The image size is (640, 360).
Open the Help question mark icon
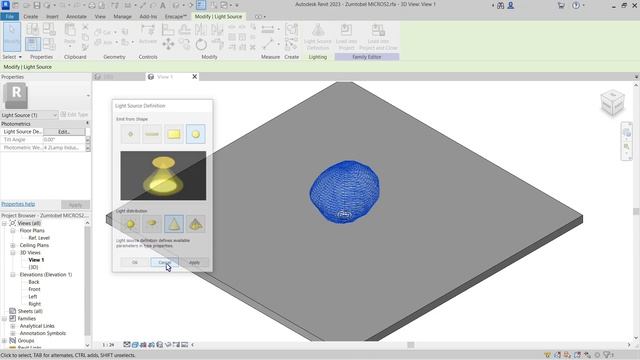coord(576,5)
